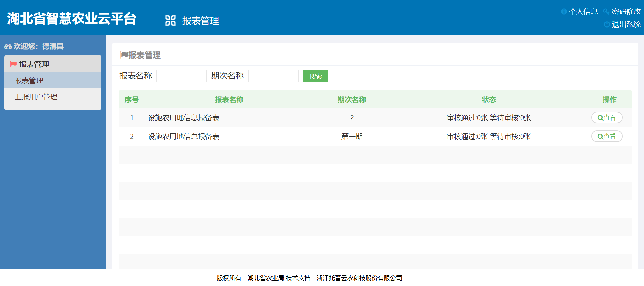Click the key icon next to 密码修改
This screenshot has width=644, height=286.
[606, 12]
